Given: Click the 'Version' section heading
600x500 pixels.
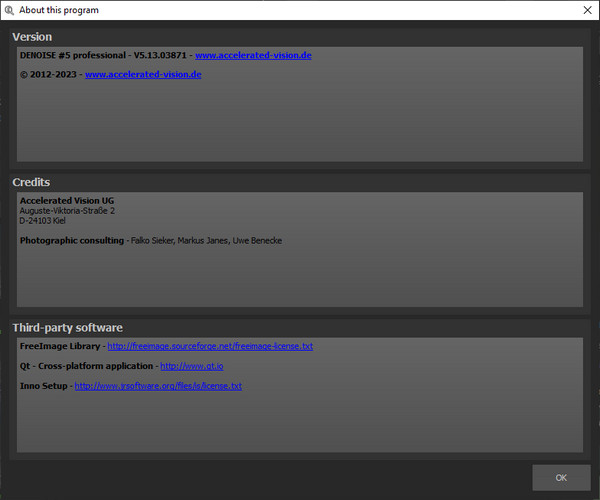Looking at the screenshot, I should [32, 37].
